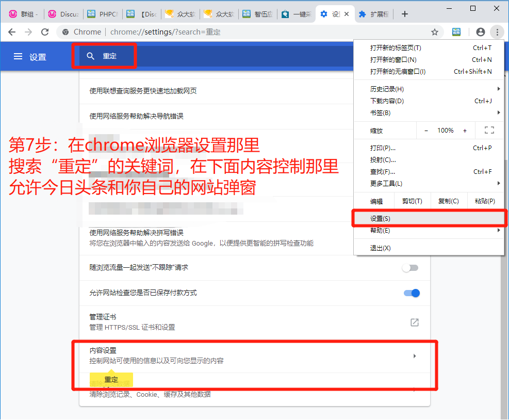This screenshot has height=420, width=509.
Task: Open the settings hamburger menu
Action: pyautogui.click(x=18, y=57)
